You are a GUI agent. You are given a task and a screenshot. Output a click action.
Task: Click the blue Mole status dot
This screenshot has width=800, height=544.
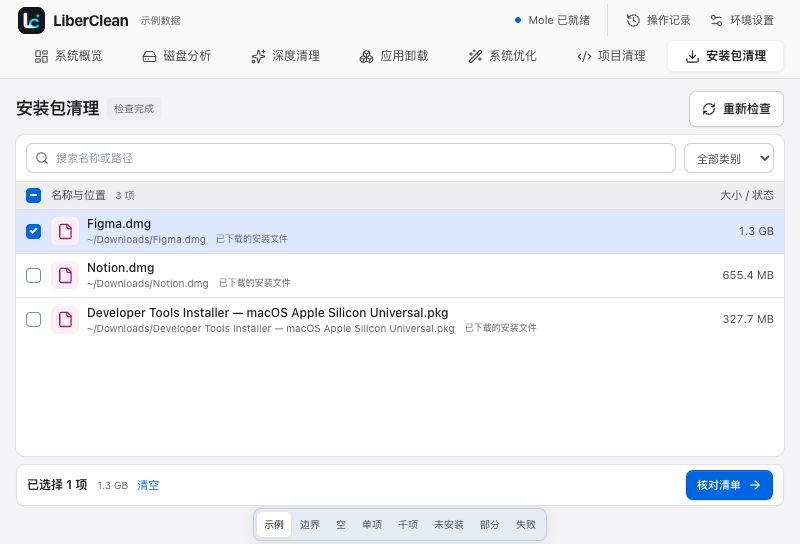coord(518,20)
